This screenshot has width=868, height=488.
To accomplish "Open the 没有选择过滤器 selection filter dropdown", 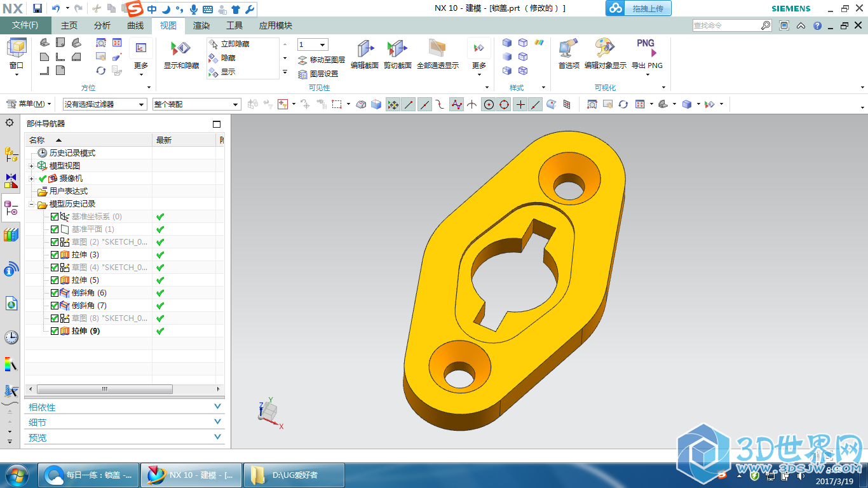I will click(x=105, y=104).
